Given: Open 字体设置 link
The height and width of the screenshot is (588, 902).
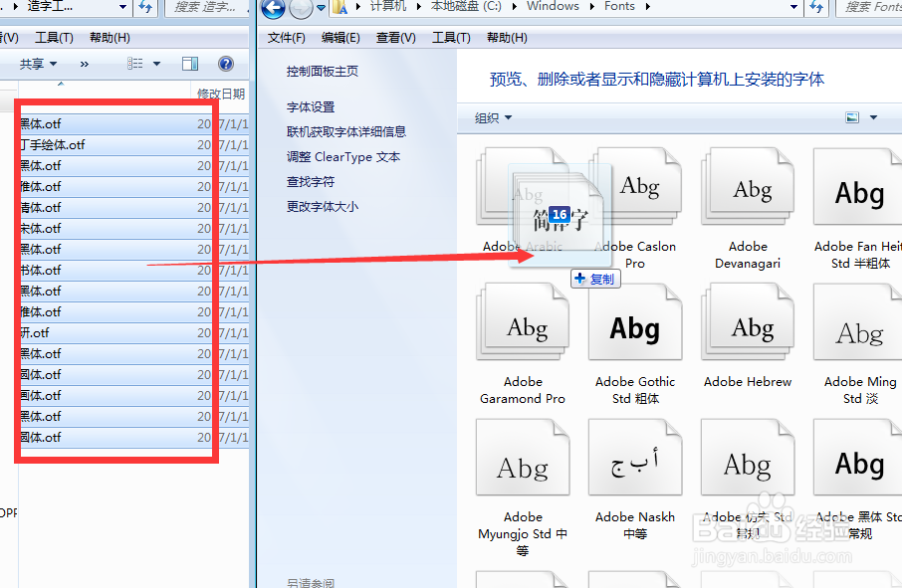Looking at the screenshot, I should point(311,106).
